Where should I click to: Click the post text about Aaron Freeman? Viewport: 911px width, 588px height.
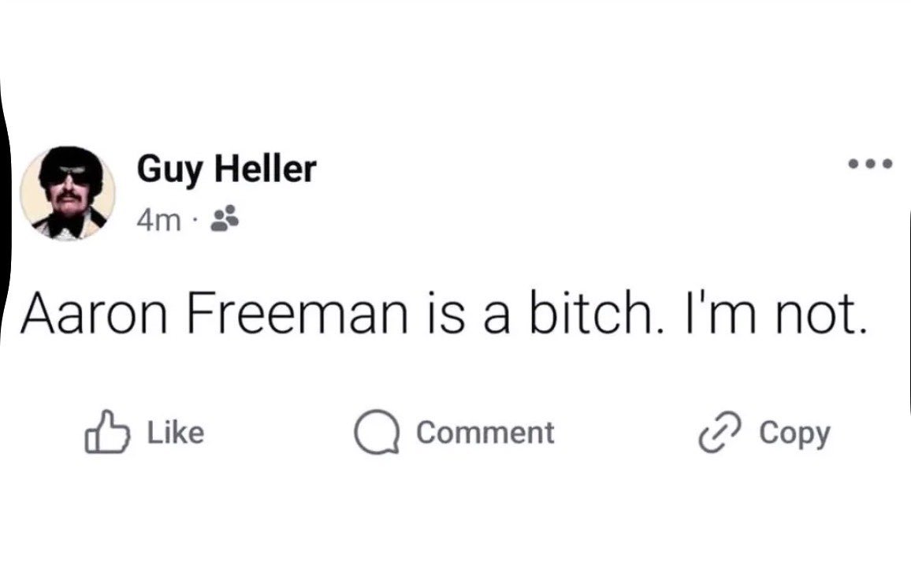[x=444, y=314]
